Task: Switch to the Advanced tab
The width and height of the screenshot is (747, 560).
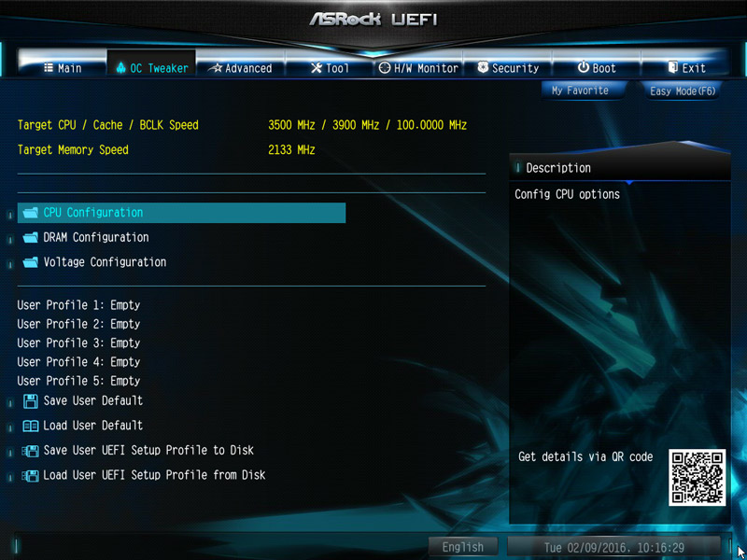Action: pos(241,68)
